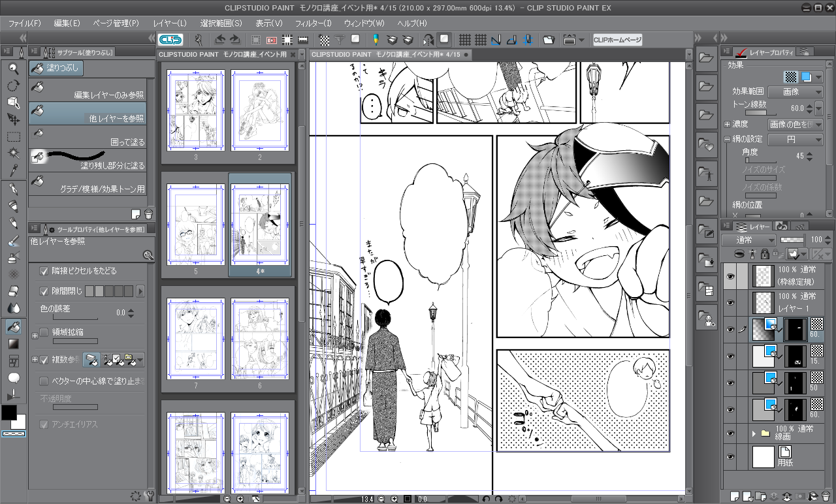
Task: Toggle the snap to special ruler icon
Action: 511,40
